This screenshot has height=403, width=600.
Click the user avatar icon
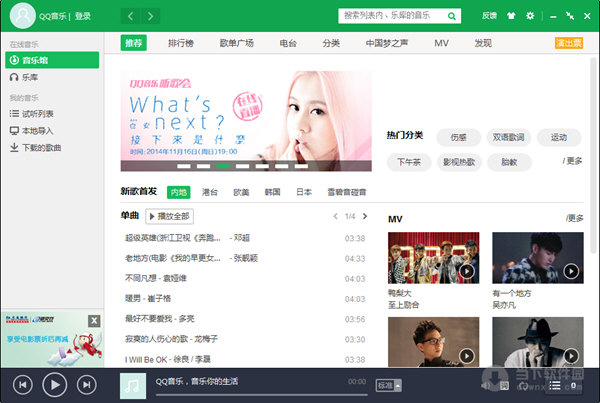pos(23,16)
